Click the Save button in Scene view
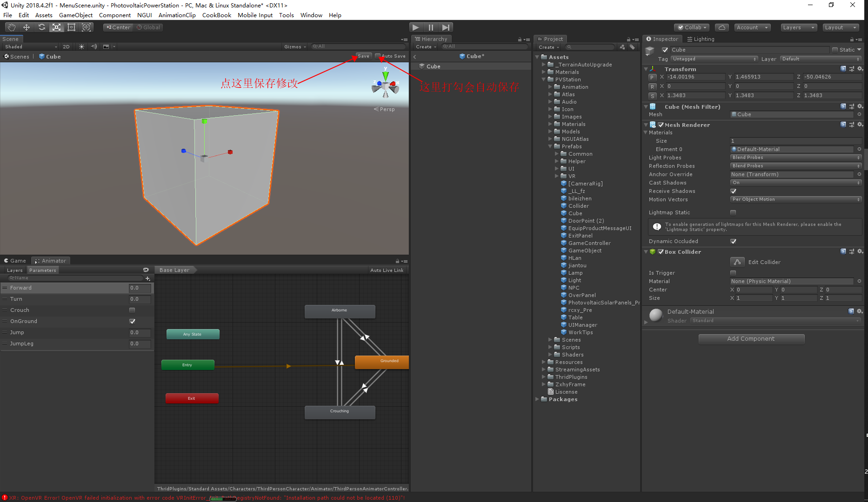 tap(363, 56)
